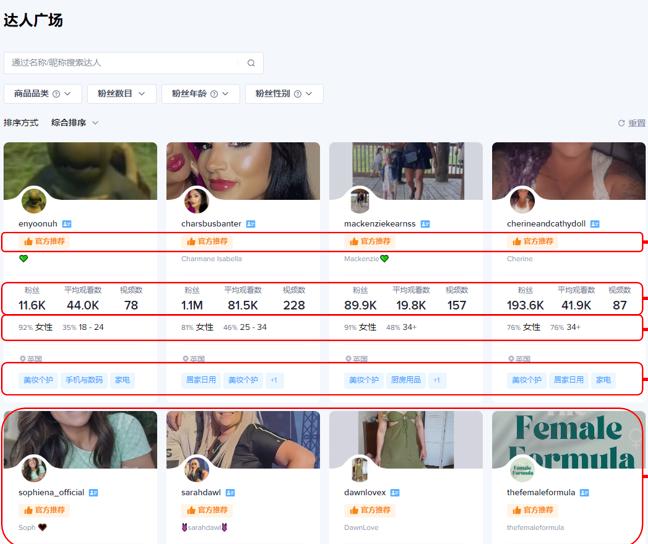Open the sarahdawl creator name link
The width and height of the screenshot is (648, 544).
pyautogui.click(x=201, y=492)
